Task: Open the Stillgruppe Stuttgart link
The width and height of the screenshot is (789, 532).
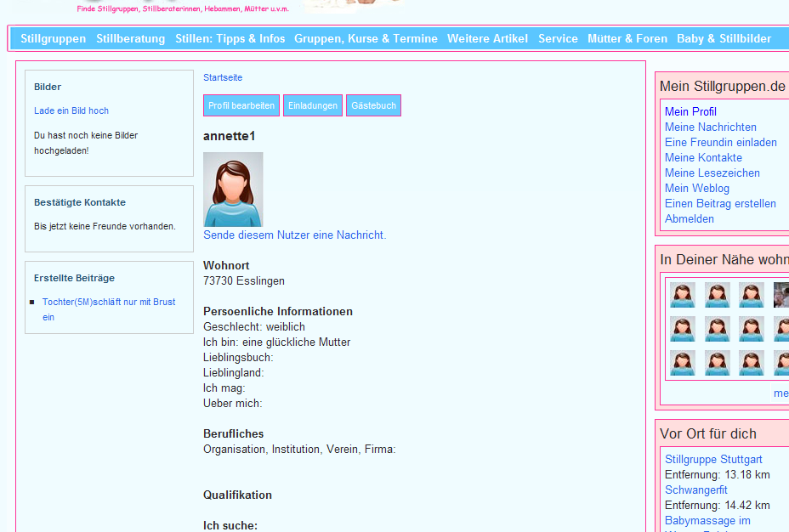Action: 713,459
